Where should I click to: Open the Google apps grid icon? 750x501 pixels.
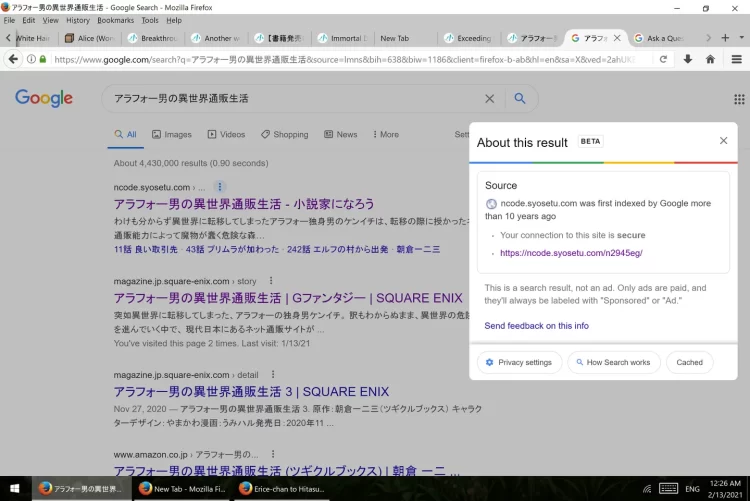[x=739, y=99]
